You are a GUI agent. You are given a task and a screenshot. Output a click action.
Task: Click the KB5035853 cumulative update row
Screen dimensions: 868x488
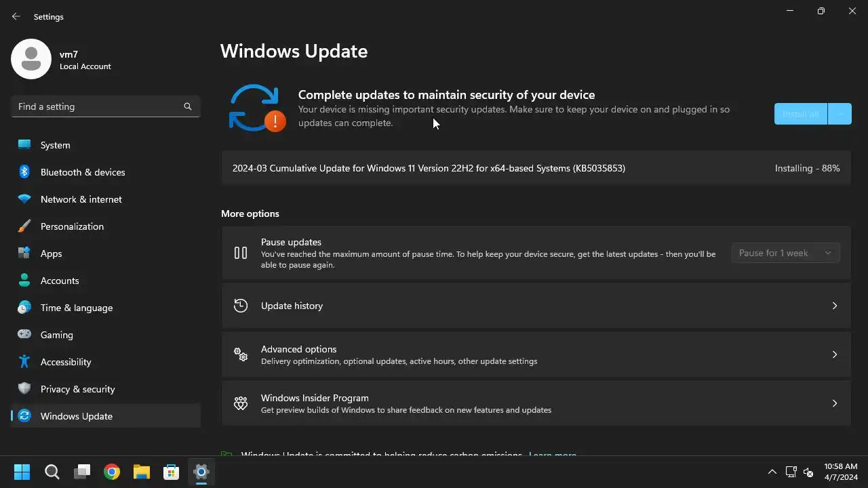pyautogui.click(x=536, y=168)
